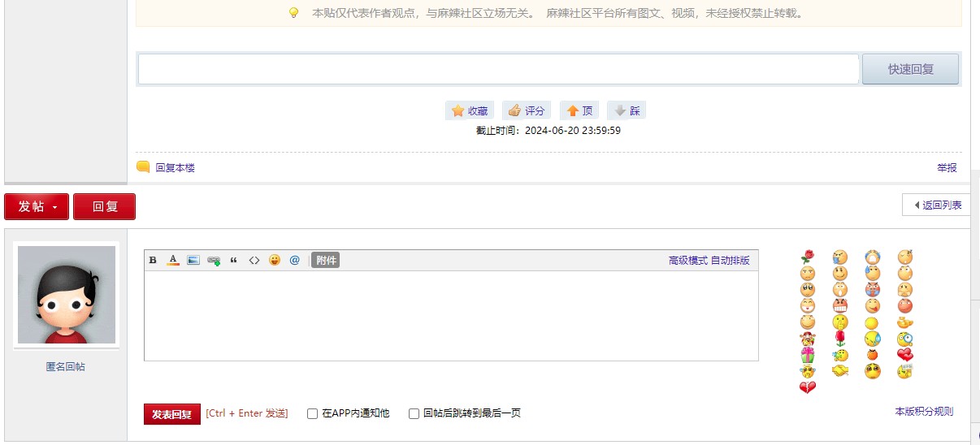Image resolution: width=980 pixels, height=445 pixels.
Task: Mention a user with the @ icon
Action: (x=295, y=261)
